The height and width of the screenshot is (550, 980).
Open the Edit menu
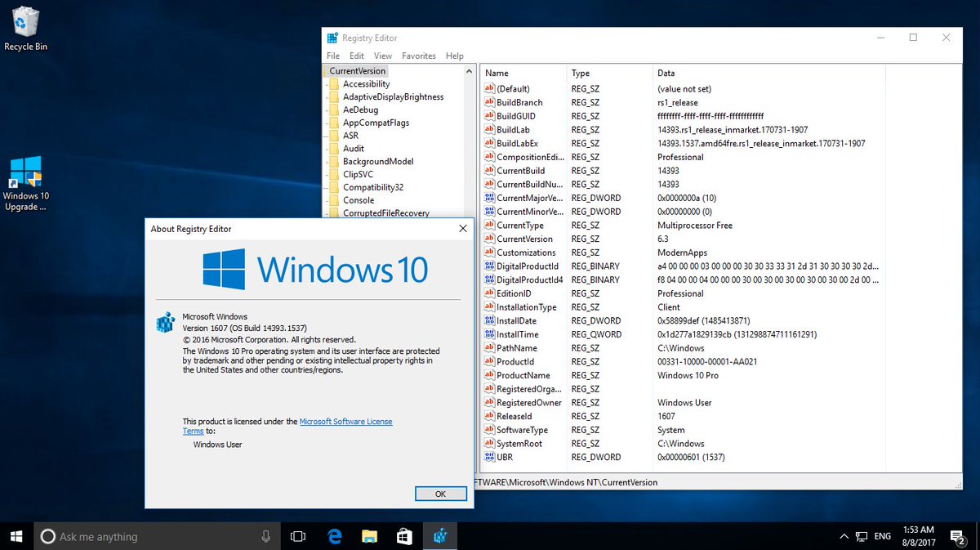tap(356, 56)
